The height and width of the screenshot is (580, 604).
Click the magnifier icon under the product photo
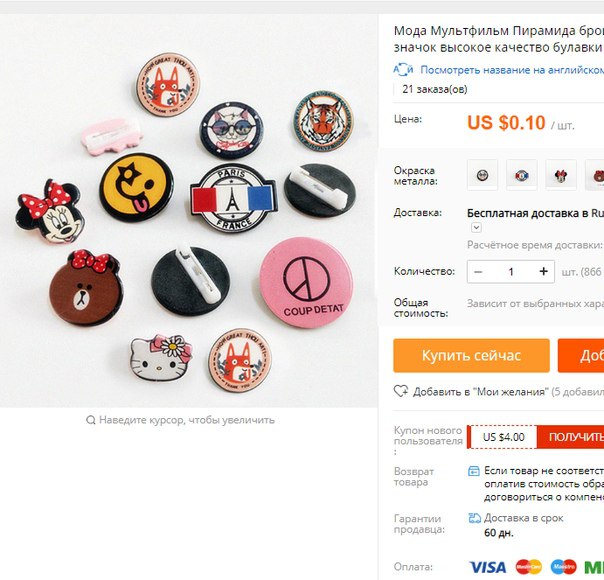click(x=91, y=420)
